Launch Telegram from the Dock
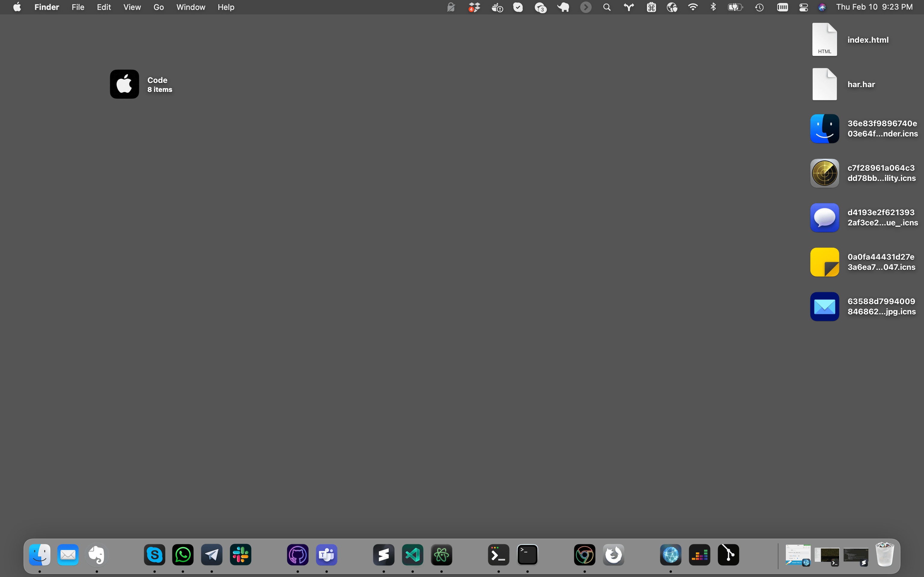 tap(211, 554)
